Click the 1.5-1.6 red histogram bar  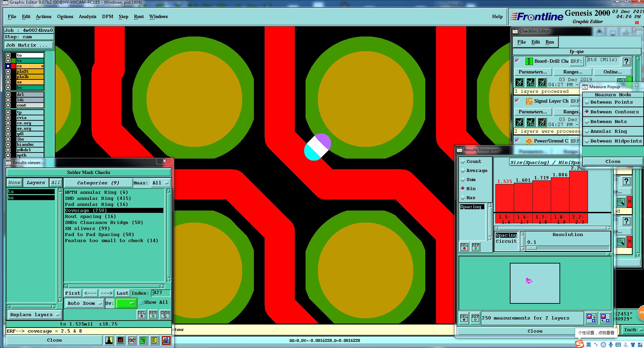tap(505, 198)
